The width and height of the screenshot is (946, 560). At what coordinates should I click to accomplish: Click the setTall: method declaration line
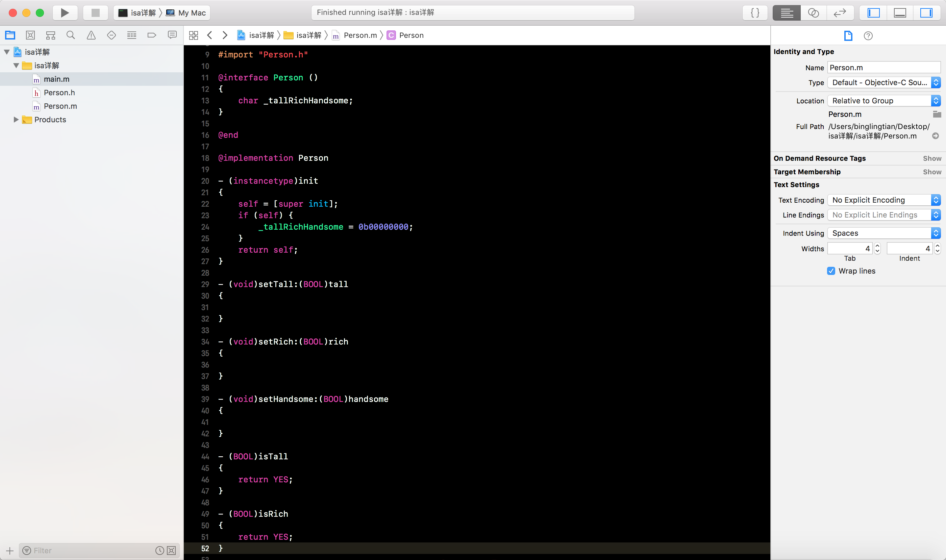(x=283, y=284)
